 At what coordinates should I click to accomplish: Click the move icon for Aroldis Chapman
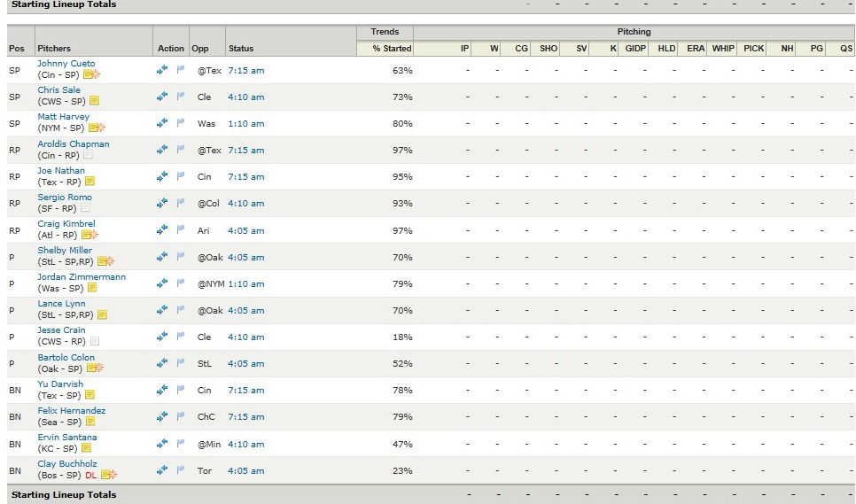pos(162,150)
